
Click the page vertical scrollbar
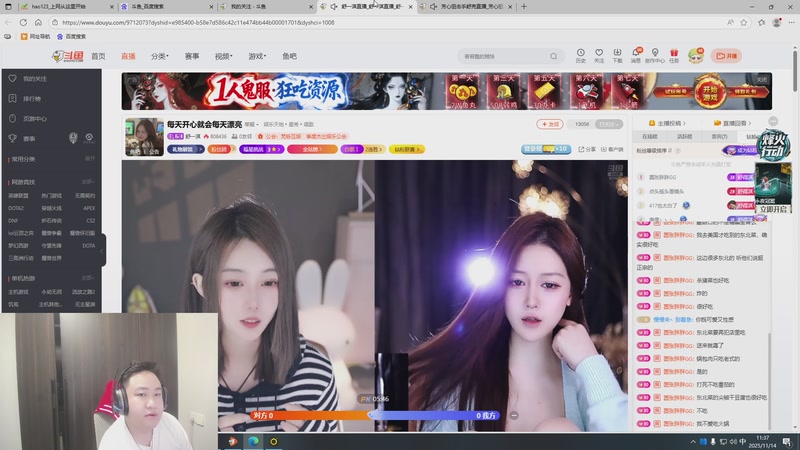795,69
